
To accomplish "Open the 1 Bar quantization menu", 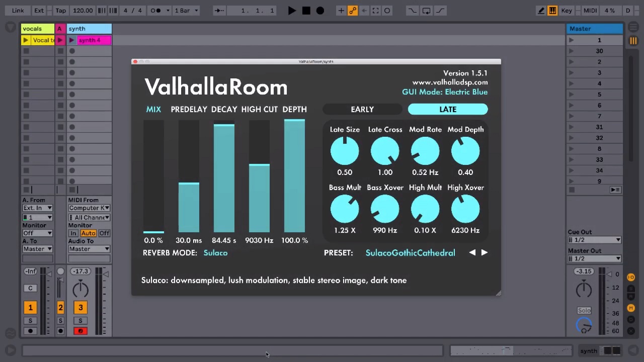I will point(186,11).
